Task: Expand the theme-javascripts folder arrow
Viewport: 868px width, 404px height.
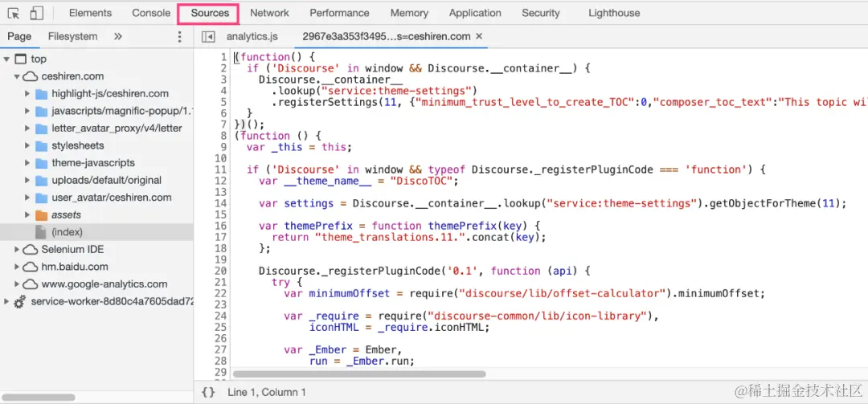Action: pos(27,163)
